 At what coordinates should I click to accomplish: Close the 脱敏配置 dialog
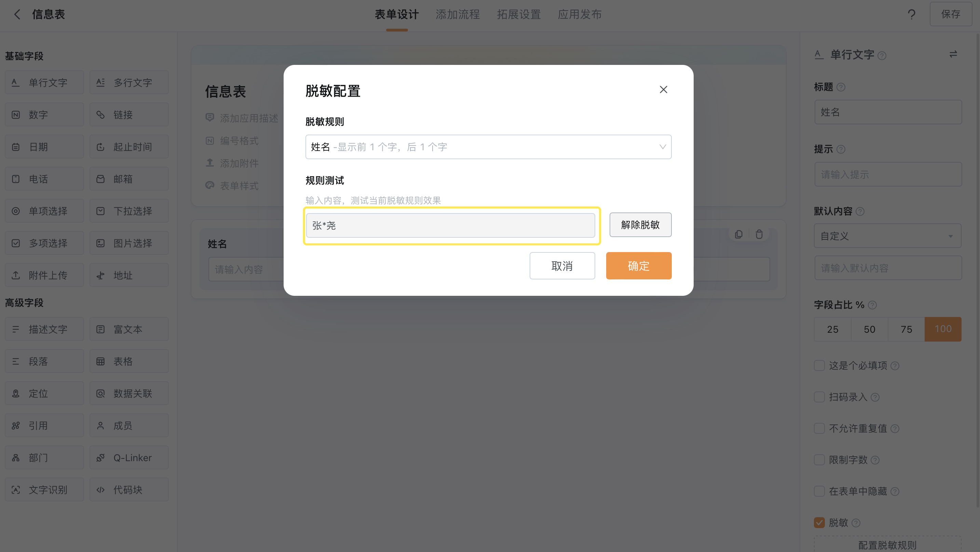[664, 89]
